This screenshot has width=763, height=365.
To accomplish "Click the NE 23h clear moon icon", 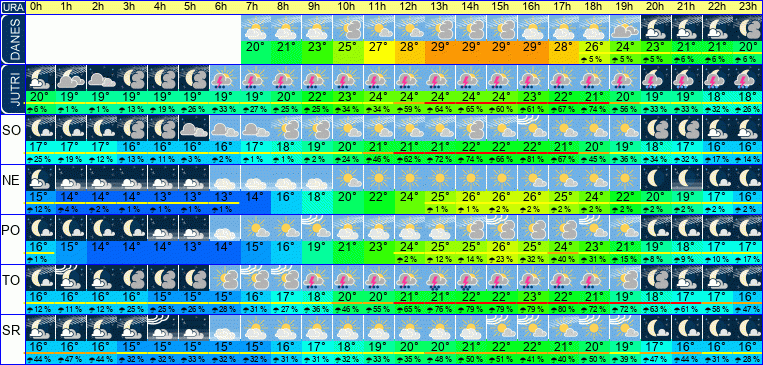I will coord(748,178).
